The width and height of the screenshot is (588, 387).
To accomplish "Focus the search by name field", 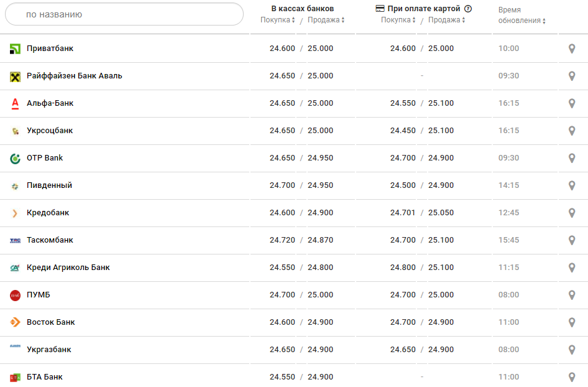I will (124, 14).
